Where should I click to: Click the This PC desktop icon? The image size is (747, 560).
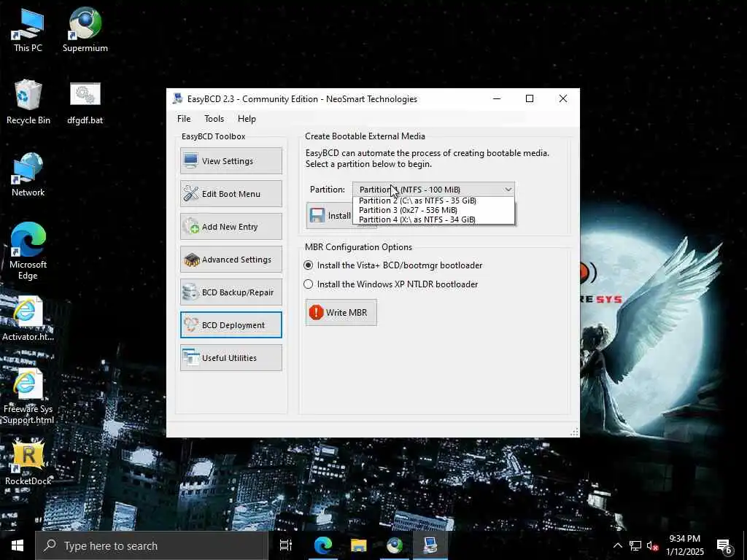point(28,30)
